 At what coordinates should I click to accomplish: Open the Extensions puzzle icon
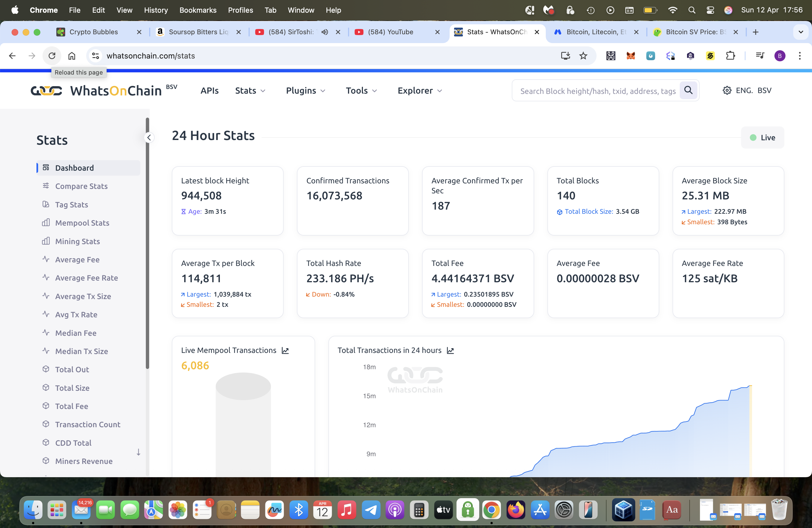(730, 56)
